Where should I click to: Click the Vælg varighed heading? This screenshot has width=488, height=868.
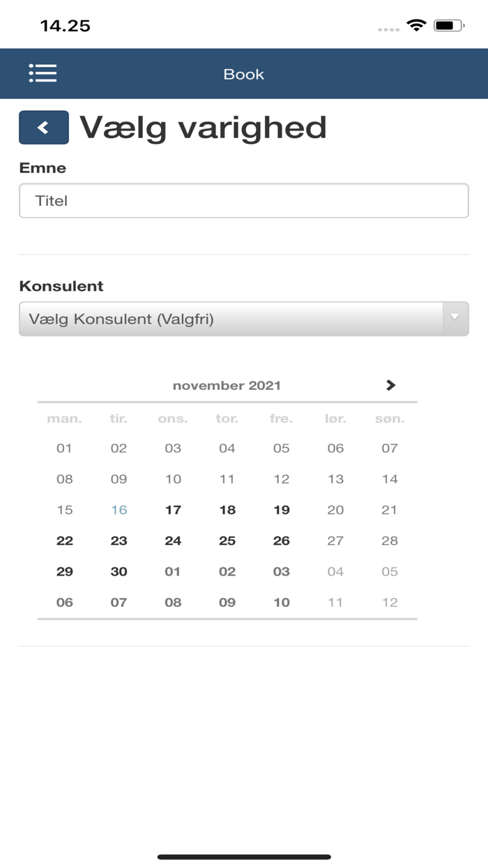[x=203, y=127]
